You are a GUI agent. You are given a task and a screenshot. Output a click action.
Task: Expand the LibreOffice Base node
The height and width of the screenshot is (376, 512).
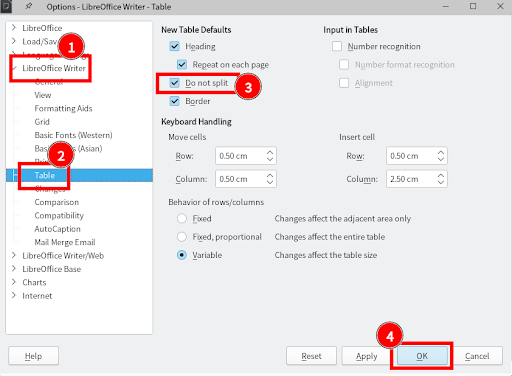(14, 269)
